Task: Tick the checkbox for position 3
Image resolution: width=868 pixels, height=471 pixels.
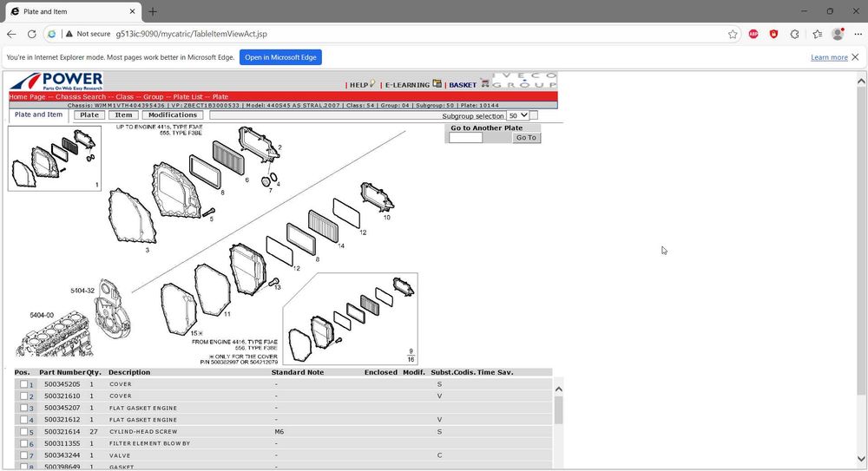Action: (23, 408)
